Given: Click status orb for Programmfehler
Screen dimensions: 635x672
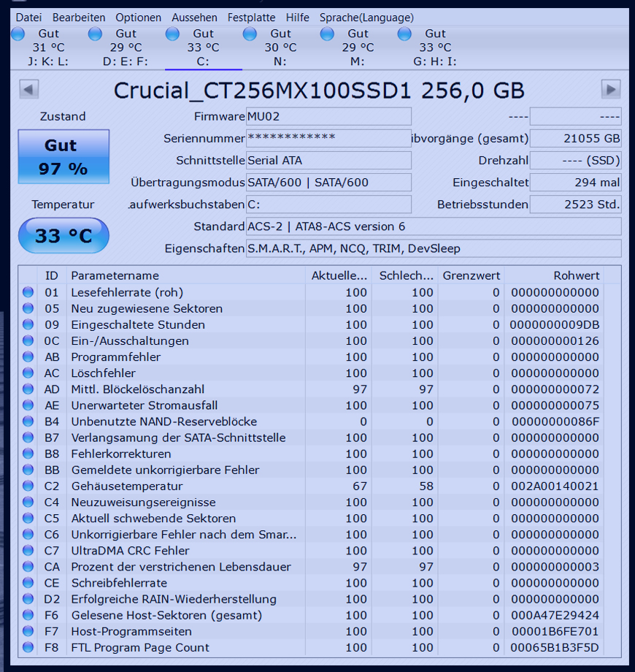Looking at the screenshot, I should (28, 357).
